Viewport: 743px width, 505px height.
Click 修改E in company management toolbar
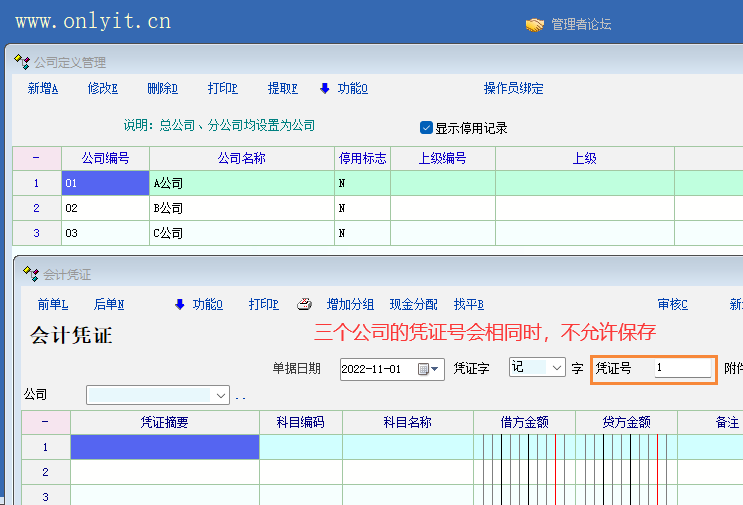click(102, 88)
